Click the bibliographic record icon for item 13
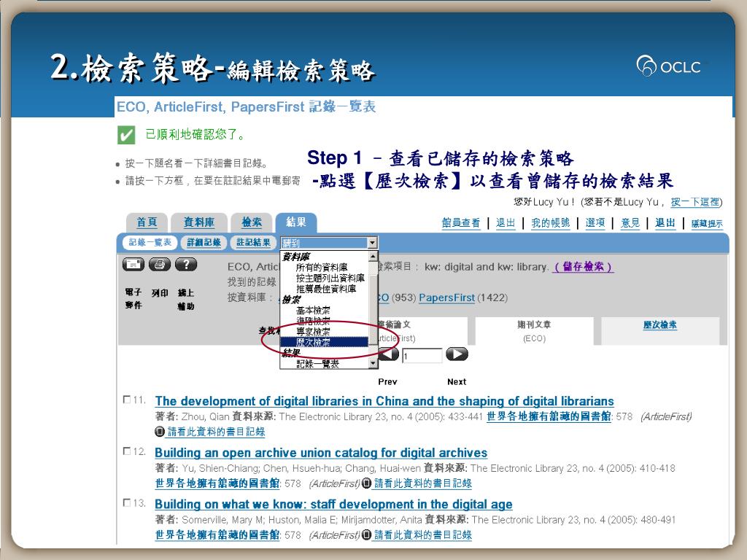This screenshot has width=747, height=560. (x=366, y=534)
